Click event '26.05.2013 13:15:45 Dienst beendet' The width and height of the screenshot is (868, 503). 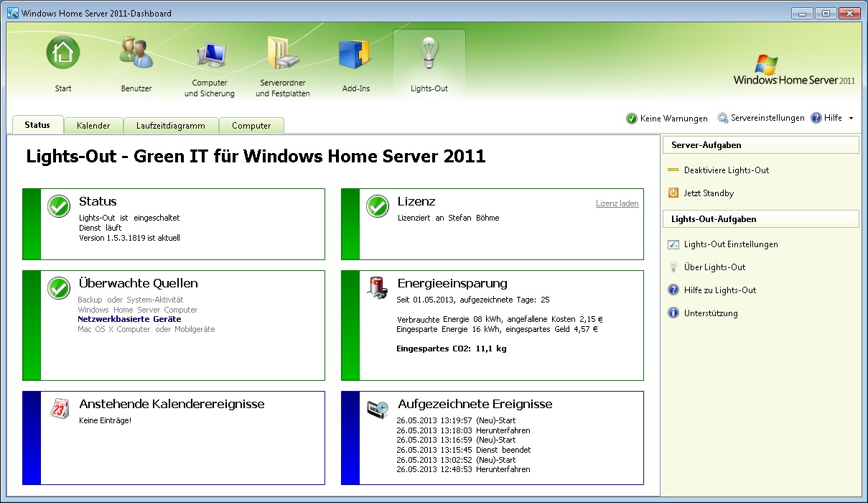(x=464, y=450)
